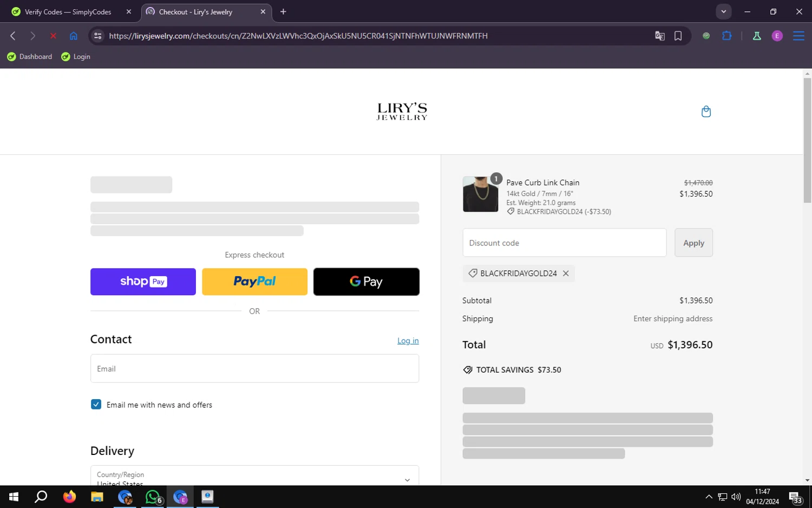The height and width of the screenshot is (508, 812).
Task: Click the page vertical scrollbar thumb
Action: pyautogui.click(x=807, y=140)
